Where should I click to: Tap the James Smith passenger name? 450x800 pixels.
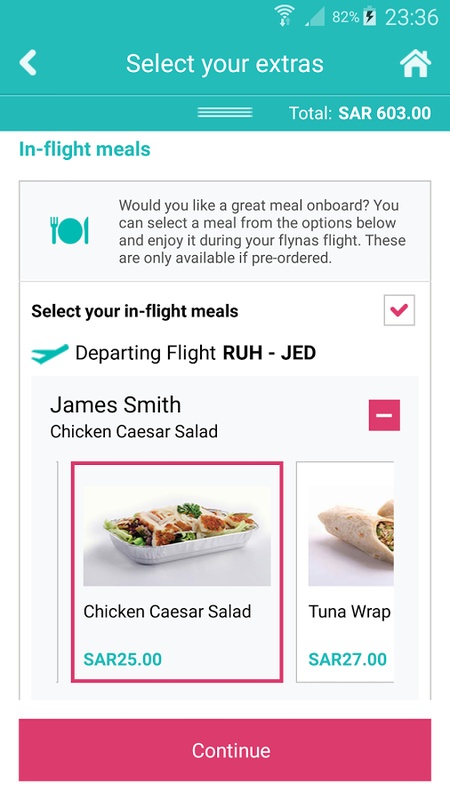click(116, 405)
